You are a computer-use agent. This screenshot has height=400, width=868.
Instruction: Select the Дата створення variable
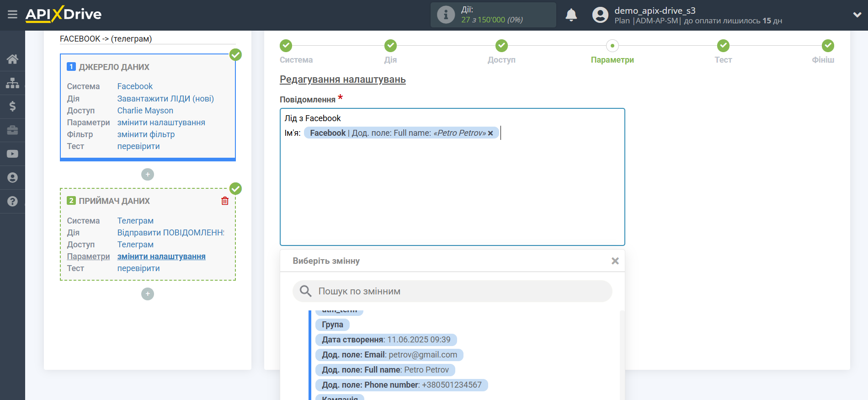pyautogui.click(x=386, y=340)
